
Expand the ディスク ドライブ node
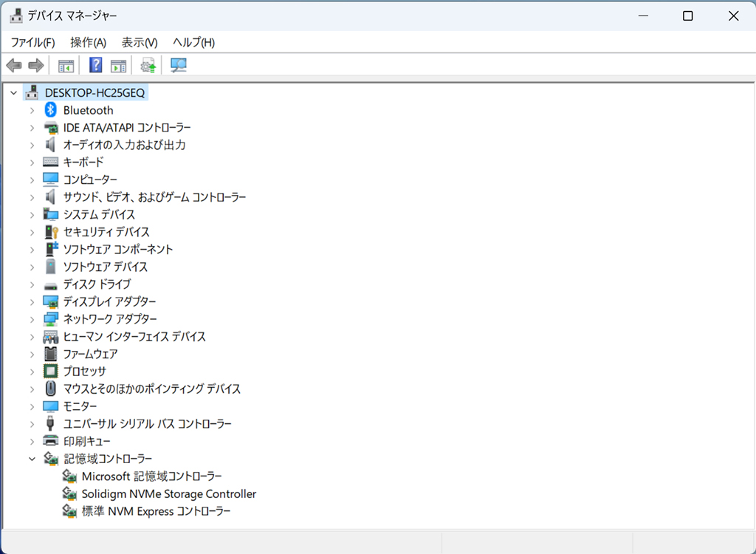[32, 284]
